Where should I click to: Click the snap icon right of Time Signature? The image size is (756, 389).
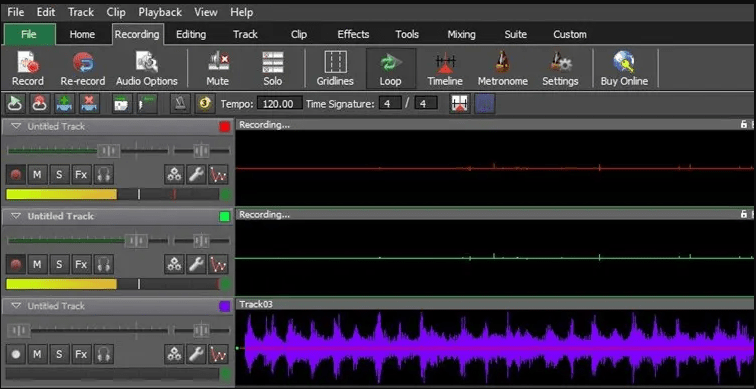pos(460,104)
